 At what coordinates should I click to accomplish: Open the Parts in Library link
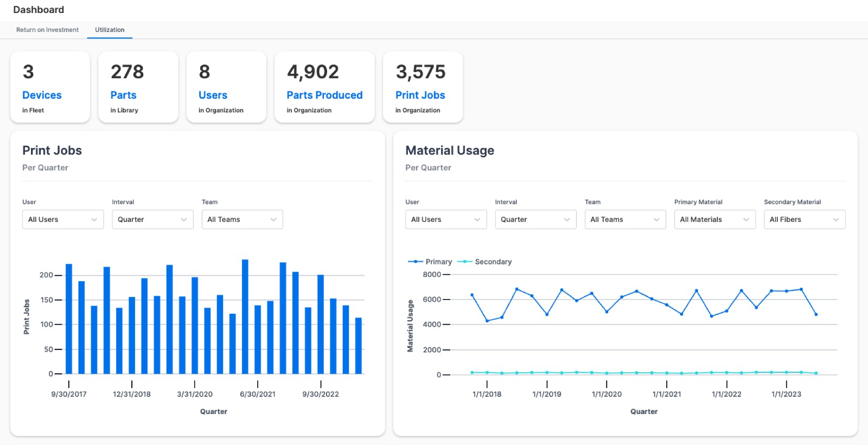click(123, 95)
